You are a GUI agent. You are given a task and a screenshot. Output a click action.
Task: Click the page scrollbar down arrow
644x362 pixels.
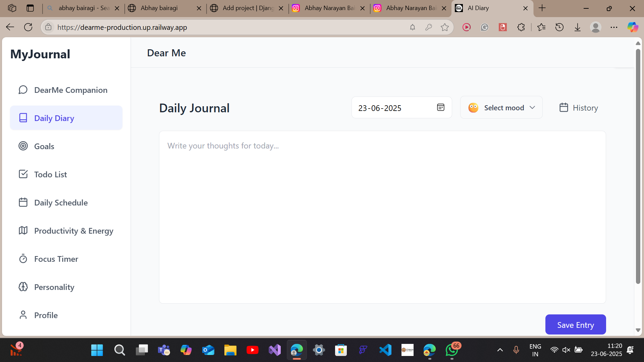(x=638, y=330)
